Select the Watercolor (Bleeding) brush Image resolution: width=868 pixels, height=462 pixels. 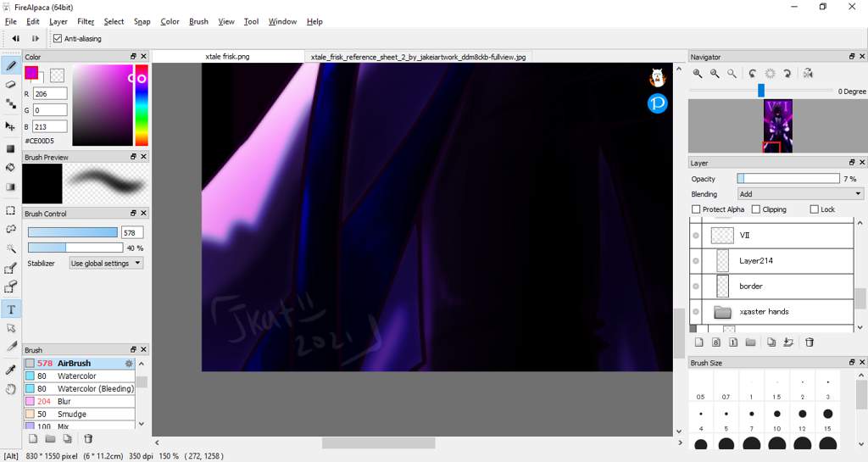(79, 389)
